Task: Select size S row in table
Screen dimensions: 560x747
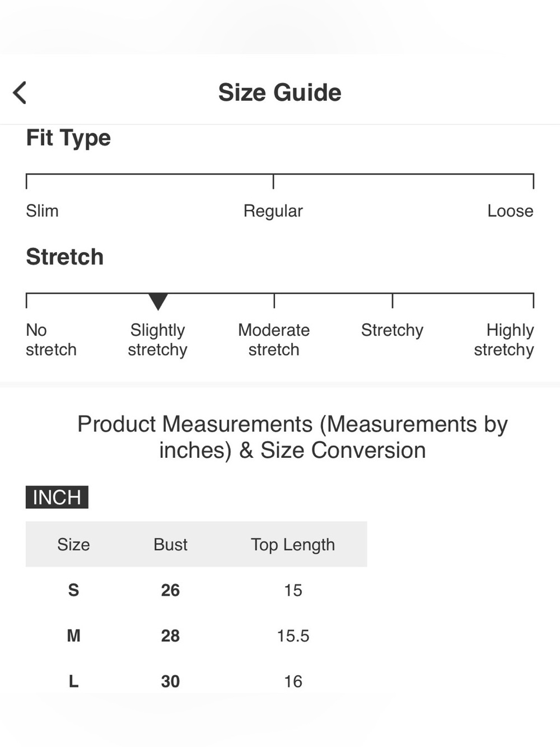Action: (x=197, y=590)
